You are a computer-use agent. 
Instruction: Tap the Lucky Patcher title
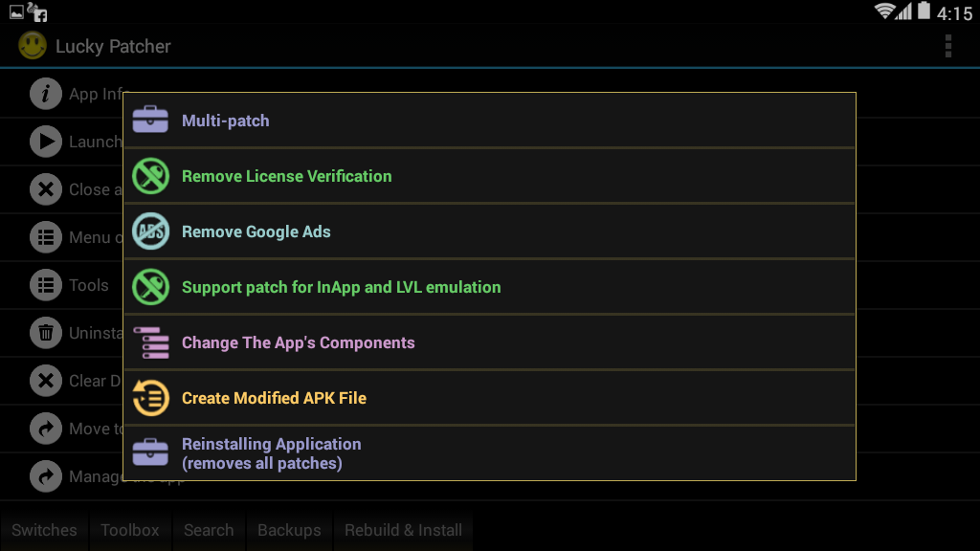point(113,46)
